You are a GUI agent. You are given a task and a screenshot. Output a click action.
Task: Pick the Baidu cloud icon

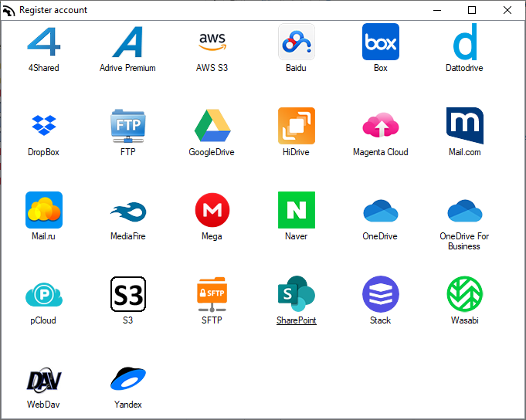[x=296, y=42]
